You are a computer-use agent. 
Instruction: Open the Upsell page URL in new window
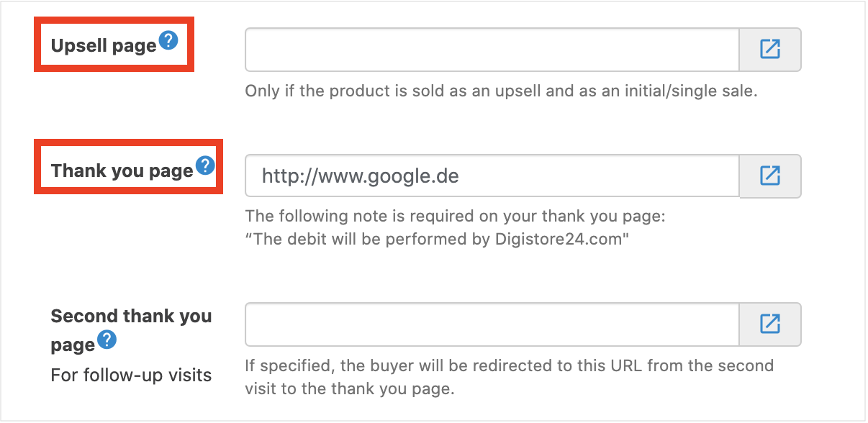pyautogui.click(x=770, y=50)
